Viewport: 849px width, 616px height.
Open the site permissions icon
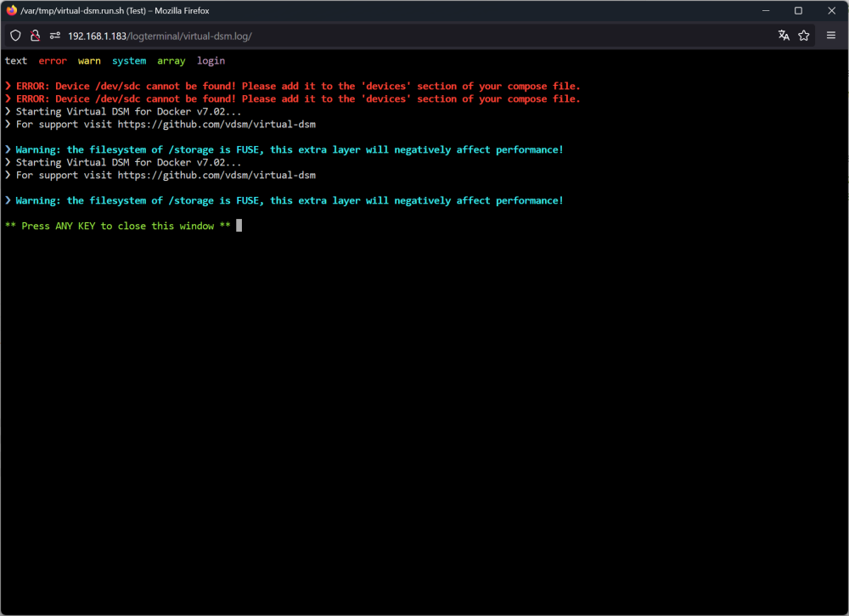click(54, 36)
